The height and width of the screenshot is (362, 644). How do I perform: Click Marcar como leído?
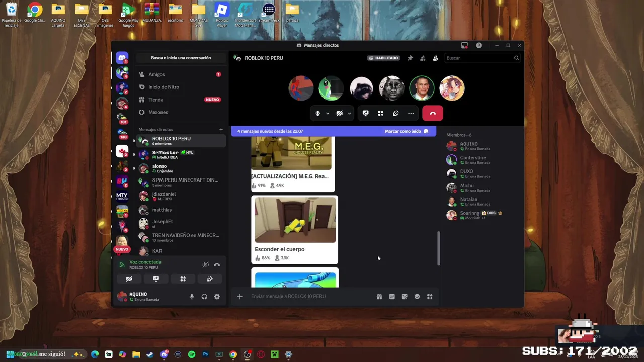click(x=407, y=131)
